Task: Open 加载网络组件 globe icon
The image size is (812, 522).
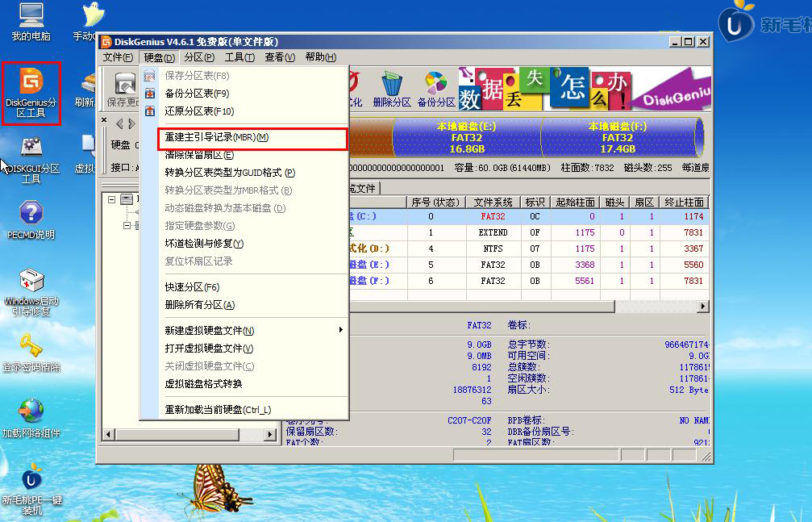Action: pyautogui.click(x=31, y=418)
